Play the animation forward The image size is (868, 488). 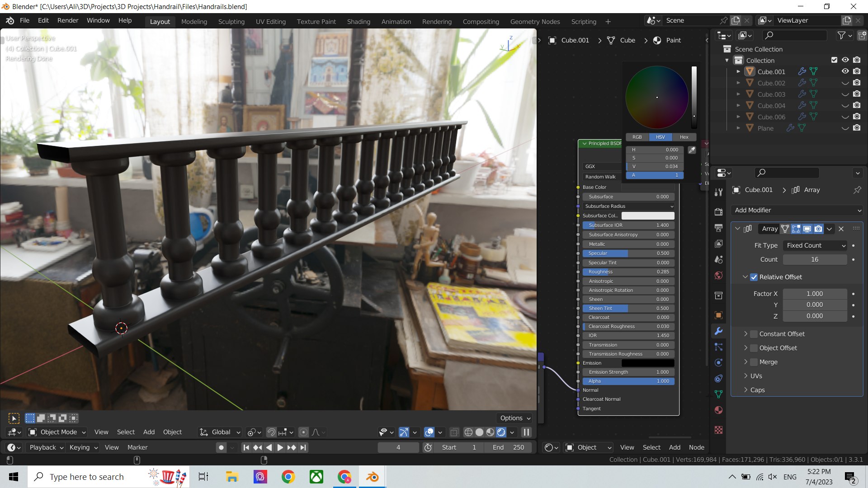point(280,447)
